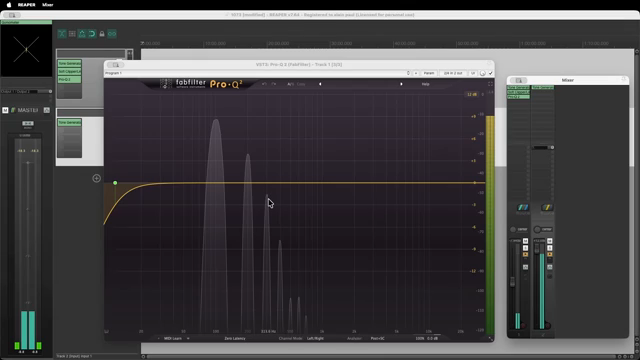Screen dimensions: 640x360
Task: Click Pro-Q 2 redo arrow
Action: click(274, 84)
